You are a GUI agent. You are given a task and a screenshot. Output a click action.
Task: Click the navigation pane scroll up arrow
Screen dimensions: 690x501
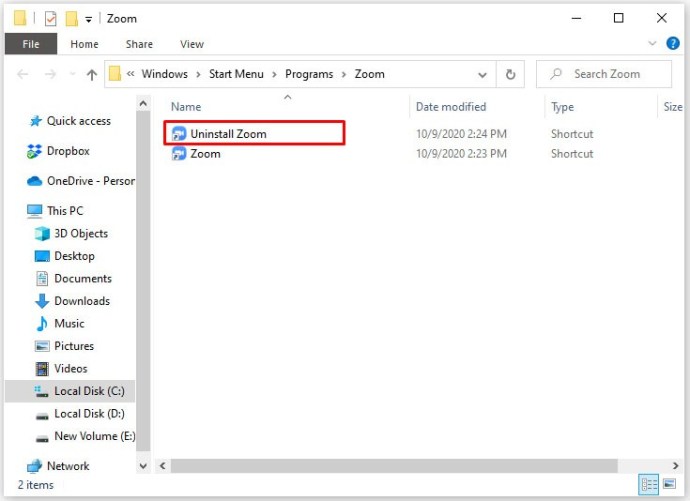click(x=143, y=104)
